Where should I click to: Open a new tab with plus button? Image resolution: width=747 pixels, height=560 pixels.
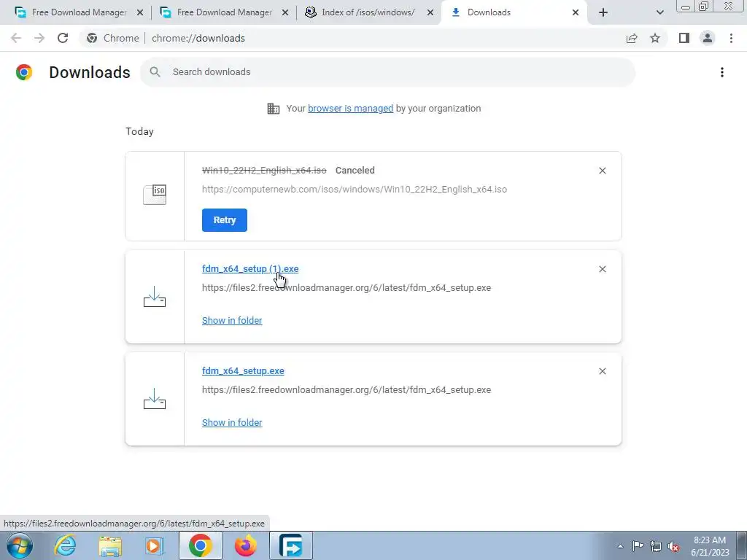tap(603, 12)
